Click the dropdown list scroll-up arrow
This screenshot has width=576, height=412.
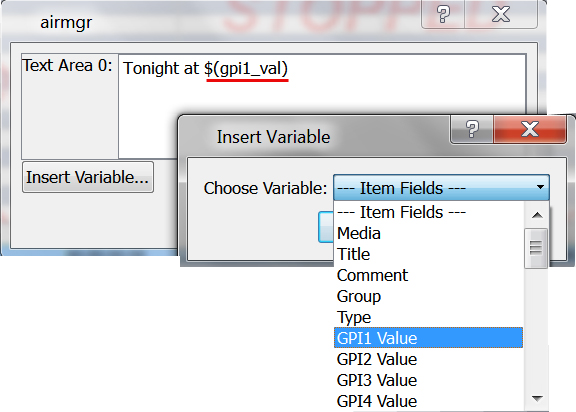point(537,215)
